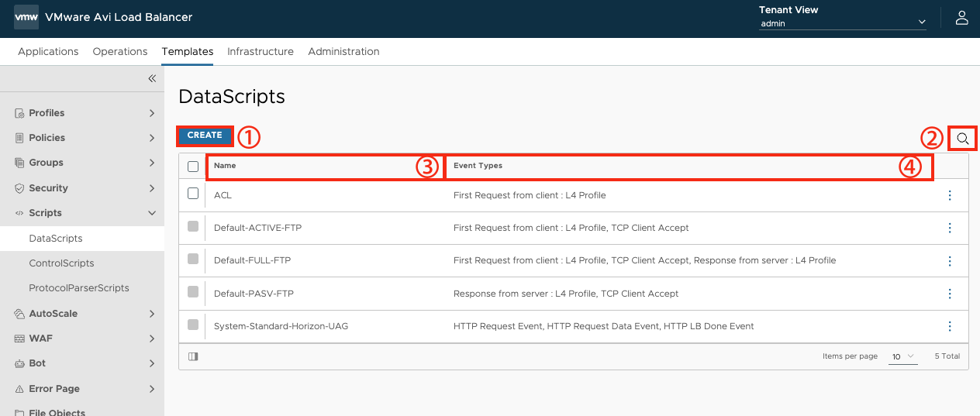Go to the Infrastructure tab
Image resolution: width=980 pixels, height=416 pixels.
click(x=261, y=51)
